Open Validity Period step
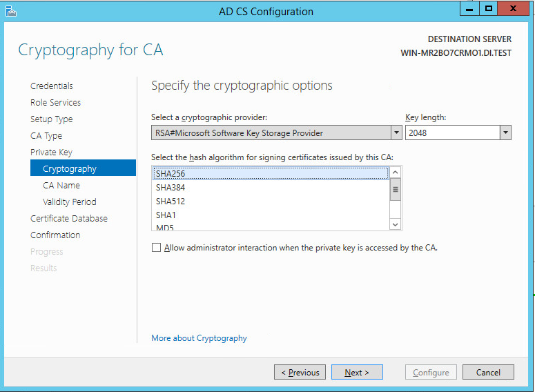Image resolution: width=535 pixels, height=392 pixels. tap(69, 202)
